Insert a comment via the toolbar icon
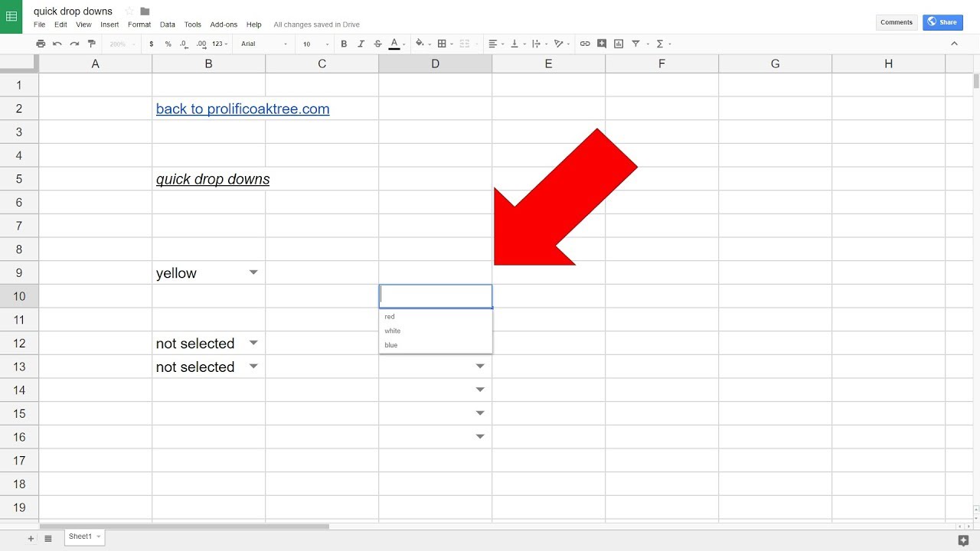Viewport: 980px width, 551px height. point(602,44)
